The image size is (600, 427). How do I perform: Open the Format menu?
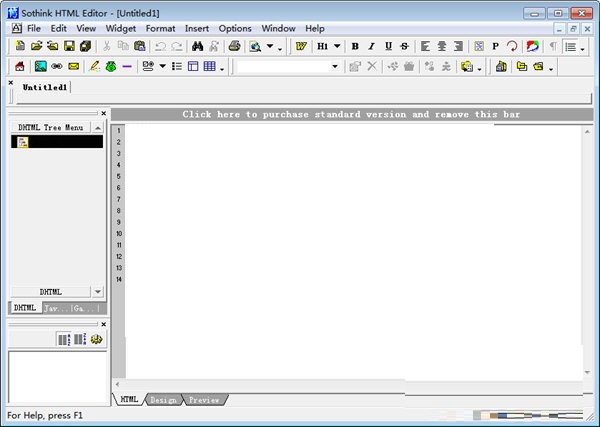pyautogui.click(x=160, y=29)
